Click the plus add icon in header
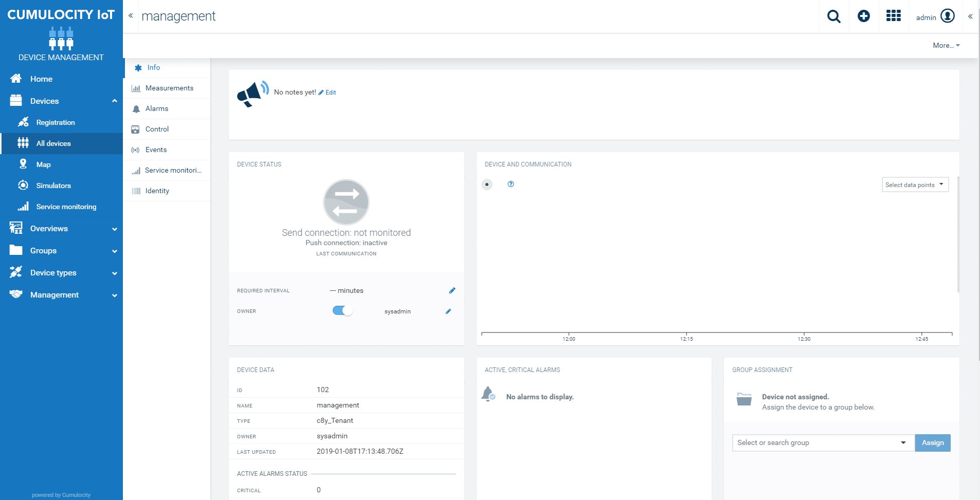 click(x=864, y=16)
